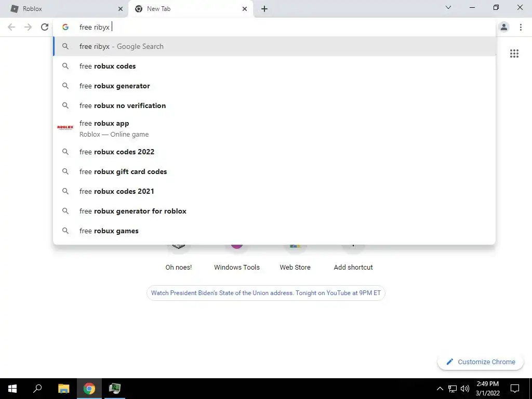Click the browser forward arrow
This screenshot has height=399, width=532.
(28, 27)
